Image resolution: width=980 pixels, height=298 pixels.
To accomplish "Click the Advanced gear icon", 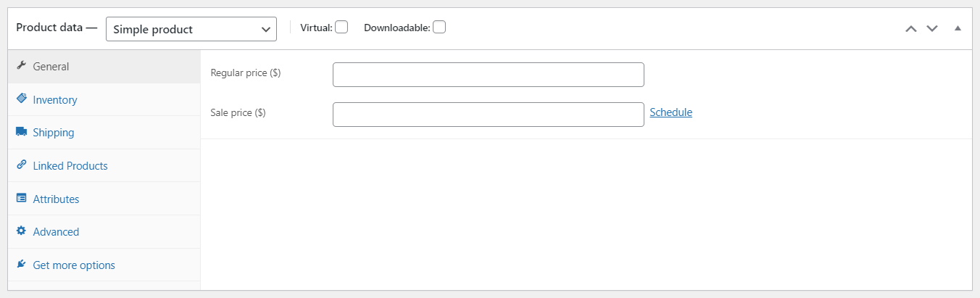I will (x=21, y=231).
